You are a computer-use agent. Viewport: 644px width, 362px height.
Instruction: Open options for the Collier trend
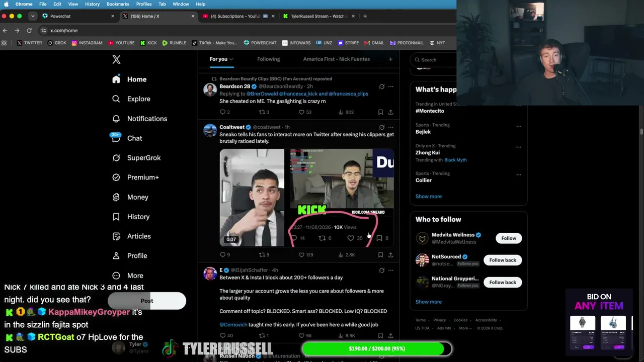(519, 174)
